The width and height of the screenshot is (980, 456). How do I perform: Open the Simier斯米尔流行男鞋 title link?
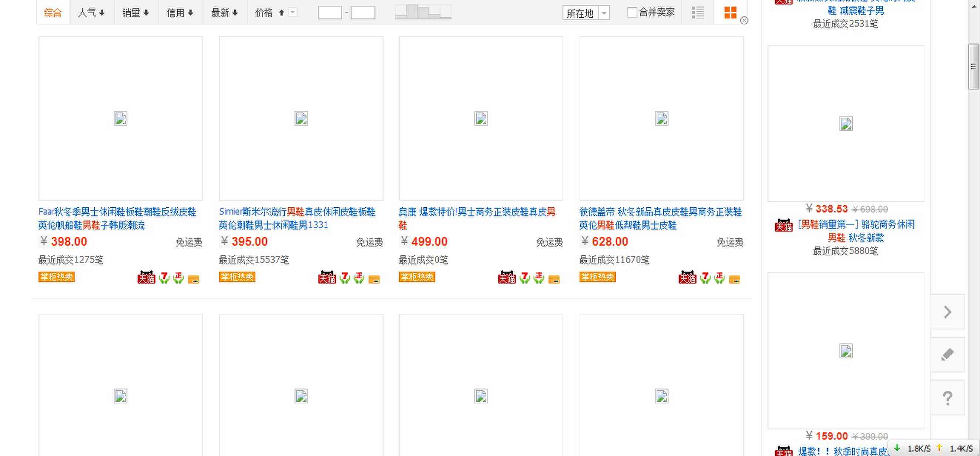297,218
